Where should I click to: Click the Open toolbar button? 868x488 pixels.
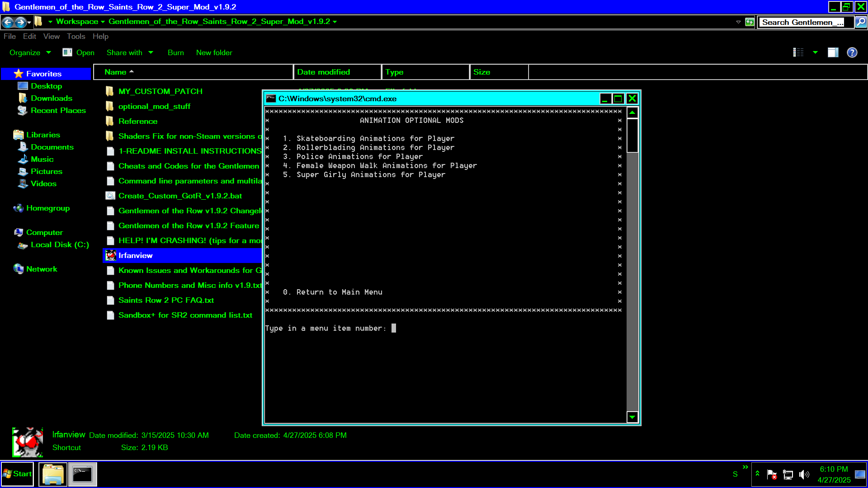click(79, 53)
